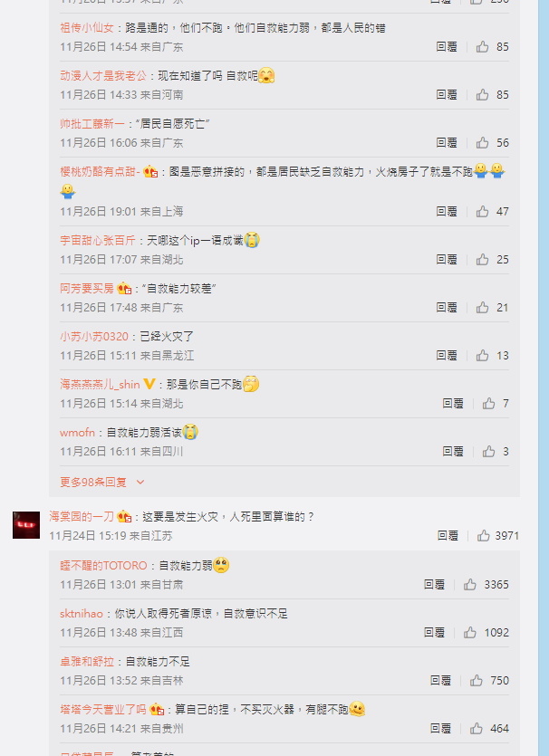
Task: Click the VIP badge next to 阿芳要买房
Action: pyautogui.click(x=124, y=288)
